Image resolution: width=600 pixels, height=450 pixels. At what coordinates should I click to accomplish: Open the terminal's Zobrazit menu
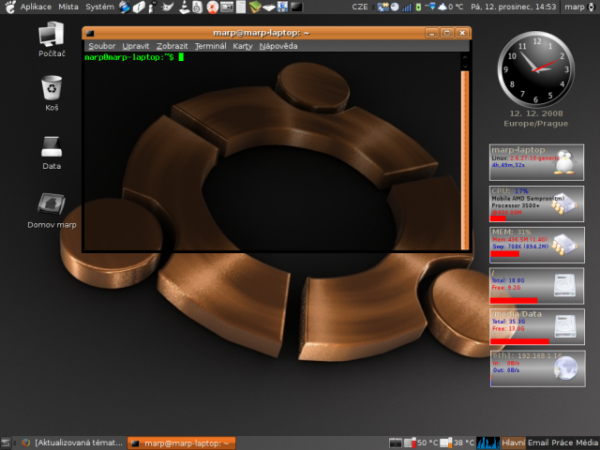point(172,46)
